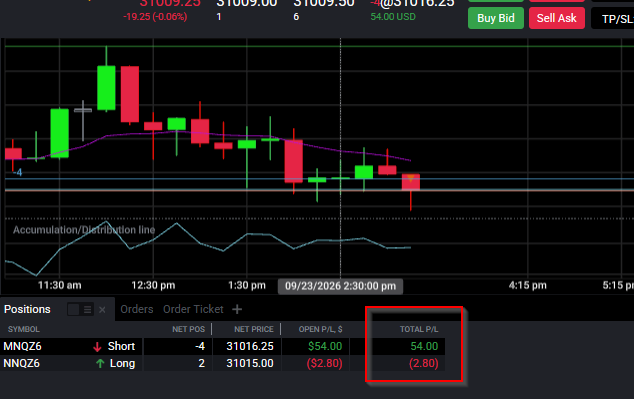634x399 pixels.
Task: Click the 12:30 pm time axis label
Action: [x=153, y=285]
